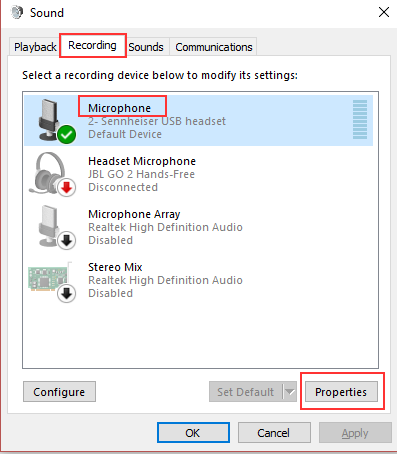Image resolution: width=397 pixels, height=454 pixels.
Task: Click the Configure button
Action: pyautogui.click(x=59, y=392)
